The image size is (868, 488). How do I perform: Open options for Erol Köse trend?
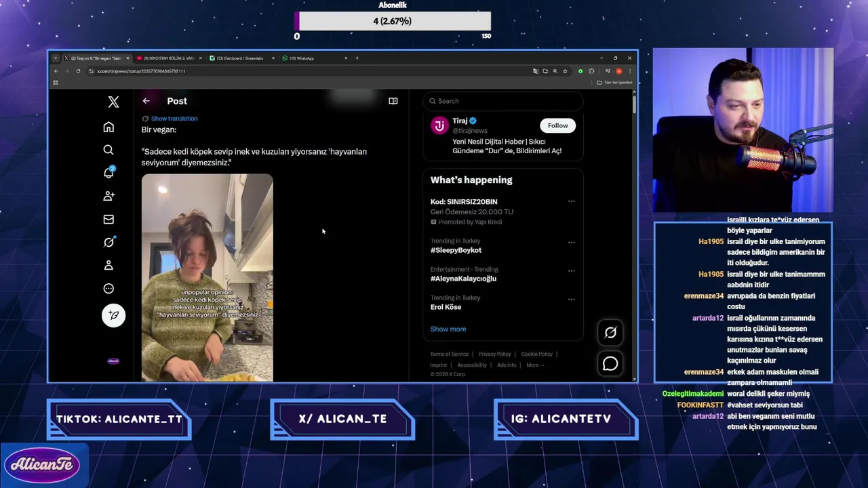click(x=571, y=299)
